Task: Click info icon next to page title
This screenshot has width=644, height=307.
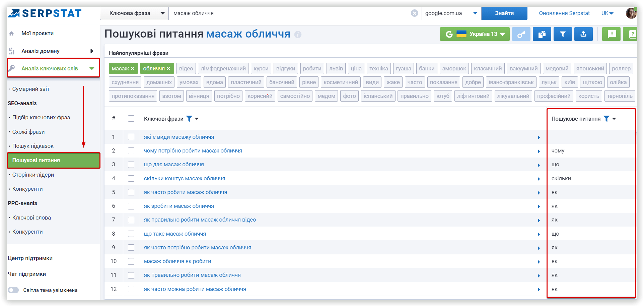Action: coord(298,35)
